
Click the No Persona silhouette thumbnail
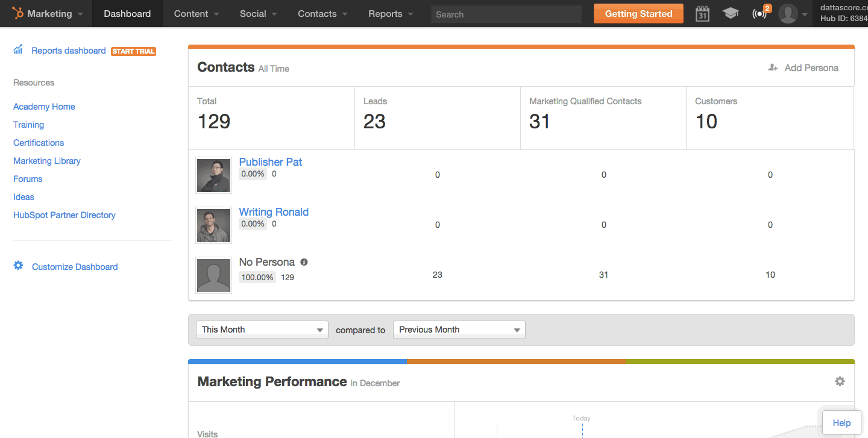(x=213, y=275)
